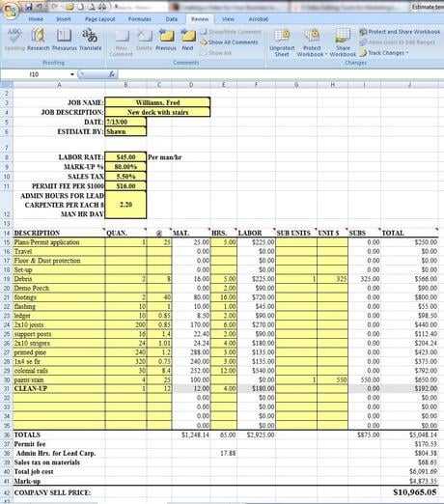Select the 'Plans/Permit application' cell

pyautogui.click(x=59, y=242)
